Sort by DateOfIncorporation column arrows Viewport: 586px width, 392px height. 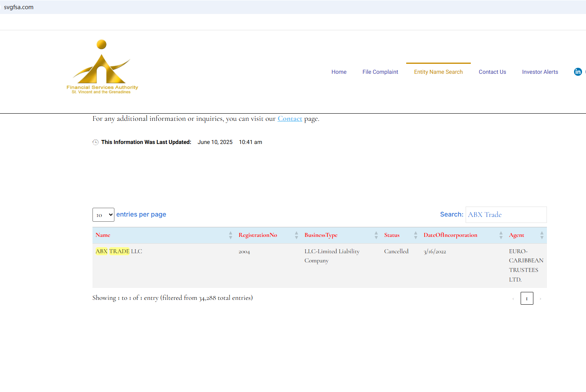tap(501, 235)
